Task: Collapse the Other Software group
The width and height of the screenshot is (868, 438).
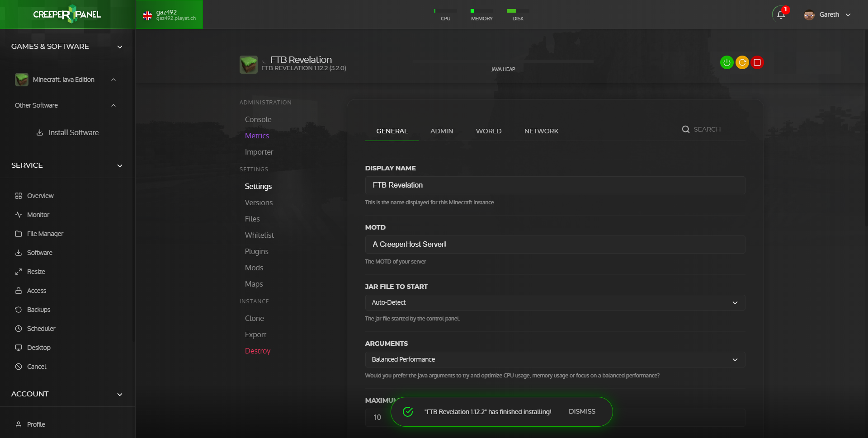Action: [x=113, y=105]
